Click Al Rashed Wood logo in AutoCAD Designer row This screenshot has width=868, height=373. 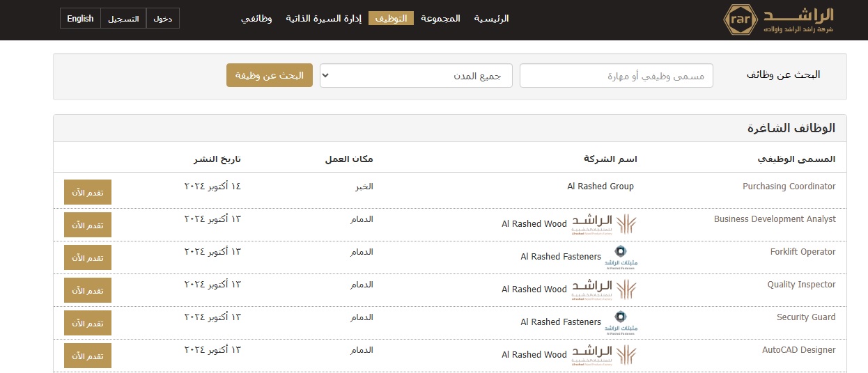click(x=604, y=355)
